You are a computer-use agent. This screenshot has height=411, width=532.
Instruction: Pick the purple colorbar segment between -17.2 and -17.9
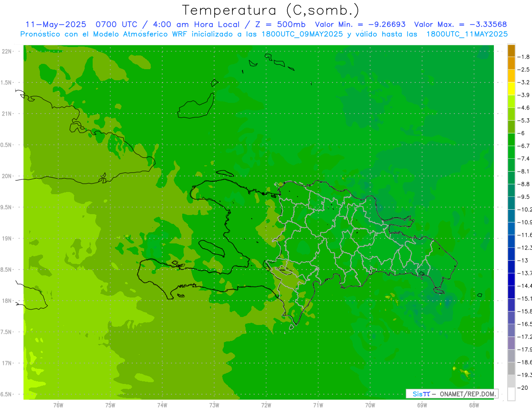(x=511, y=343)
